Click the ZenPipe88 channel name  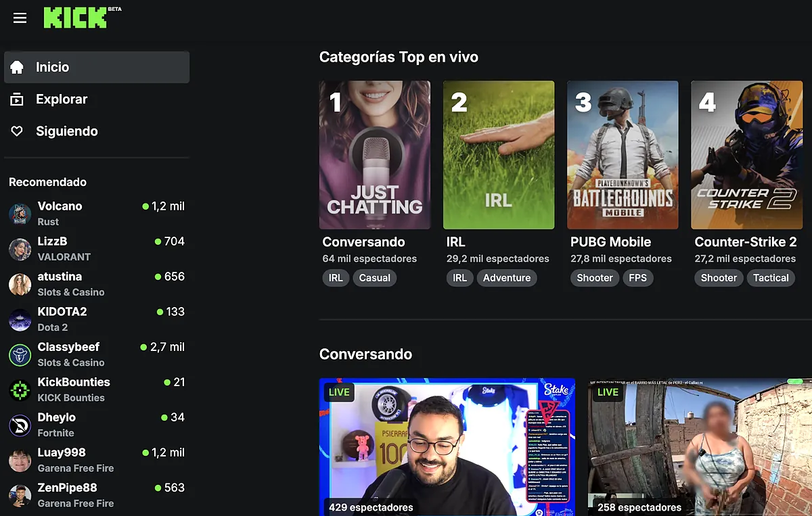(68, 488)
